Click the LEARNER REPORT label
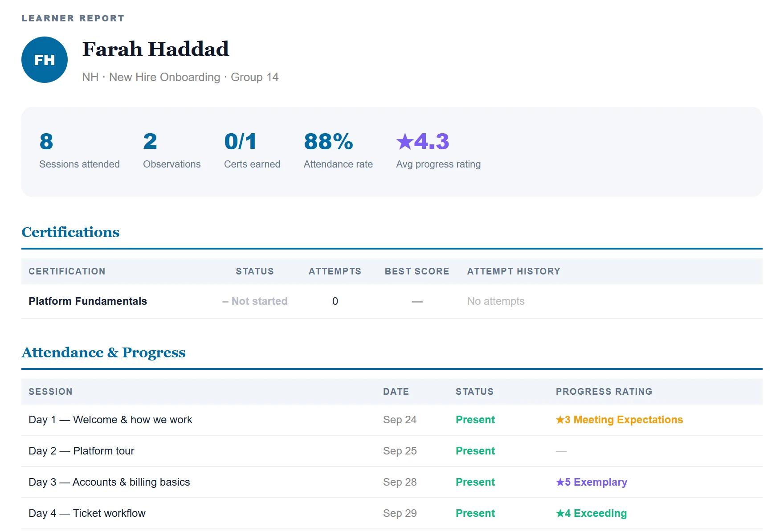Screen dimensions: 784x532 (73, 18)
